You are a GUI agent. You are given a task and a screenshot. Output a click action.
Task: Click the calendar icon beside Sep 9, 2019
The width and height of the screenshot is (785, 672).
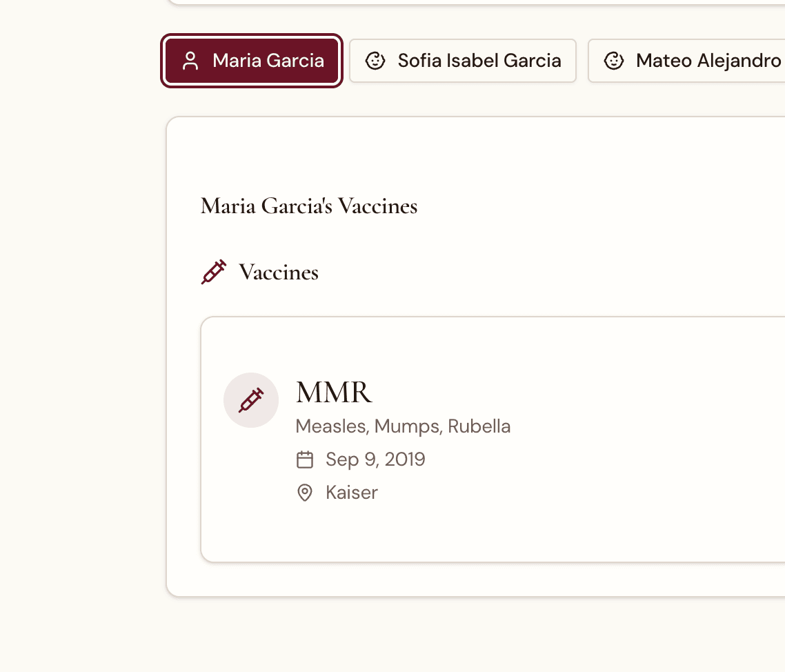[x=305, y=459]
